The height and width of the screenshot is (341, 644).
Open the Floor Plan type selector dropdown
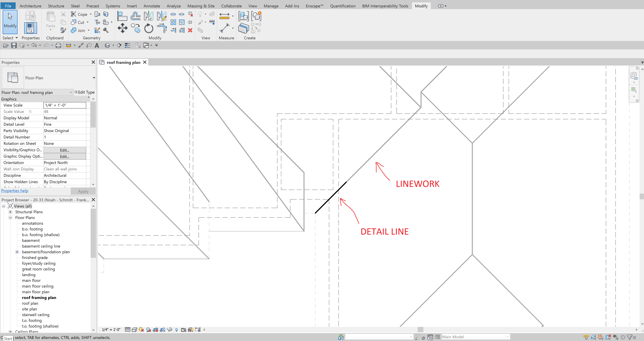(94, 78)
